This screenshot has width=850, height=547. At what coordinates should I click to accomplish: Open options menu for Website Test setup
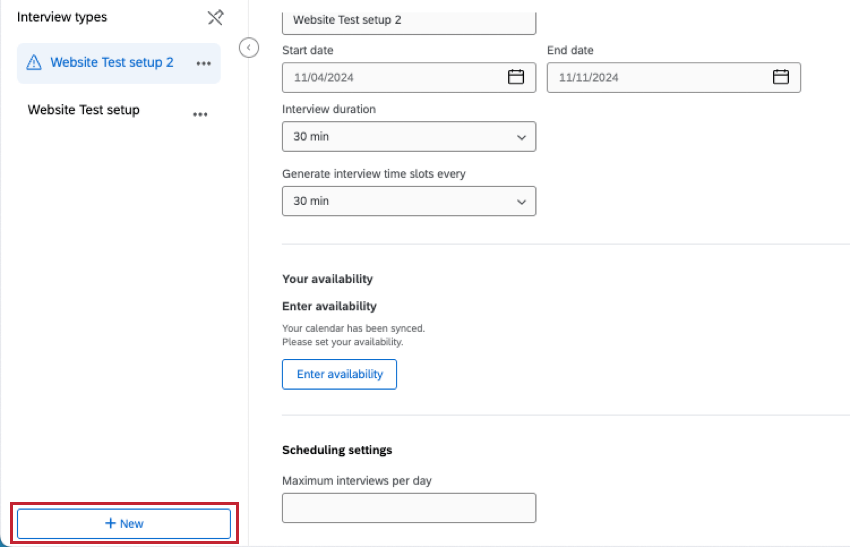point(200,114)
